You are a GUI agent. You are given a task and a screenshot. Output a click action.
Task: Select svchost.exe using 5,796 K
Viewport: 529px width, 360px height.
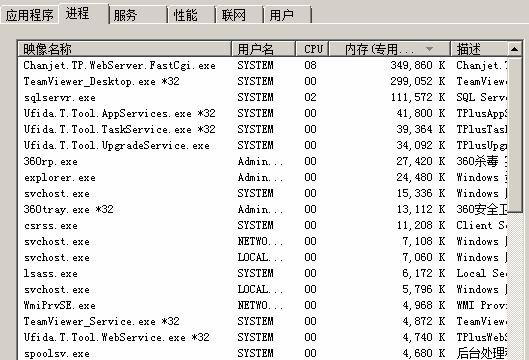click(262, 289)
